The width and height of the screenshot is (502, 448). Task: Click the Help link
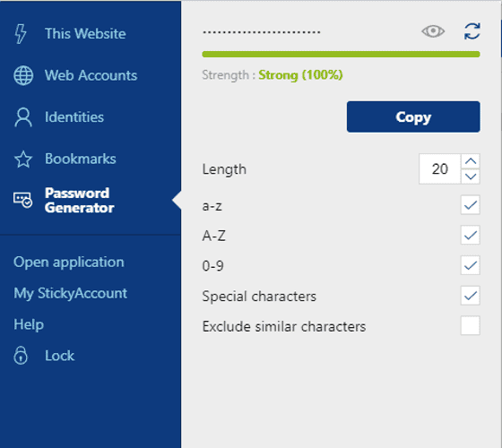point(29,324)
